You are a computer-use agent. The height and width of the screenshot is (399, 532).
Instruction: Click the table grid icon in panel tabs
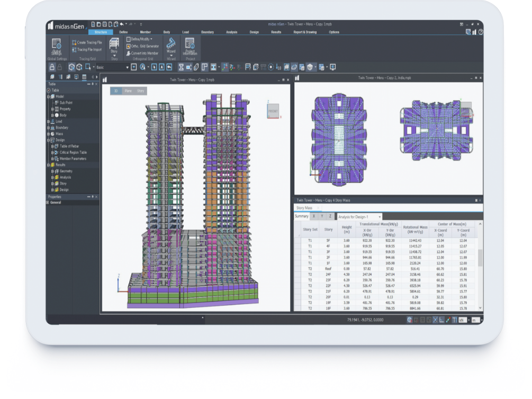click(x=84, y=77)
